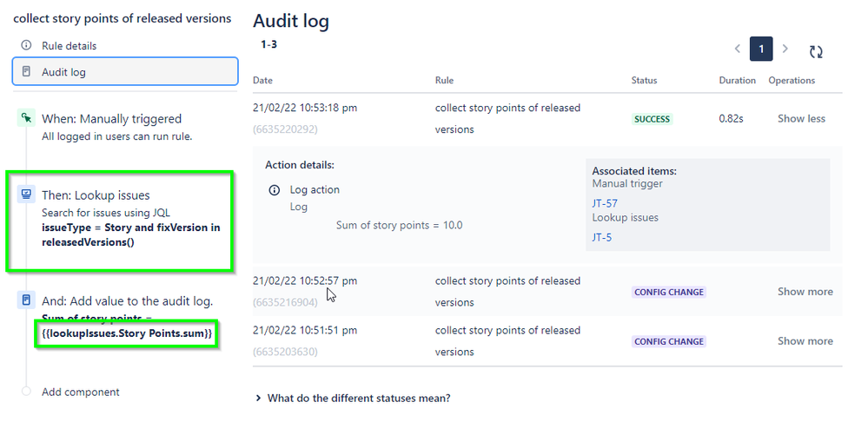This screenshot has width=868, height=422.
Task: Select Audit log in the sidebar
Action: click(125, 71)
